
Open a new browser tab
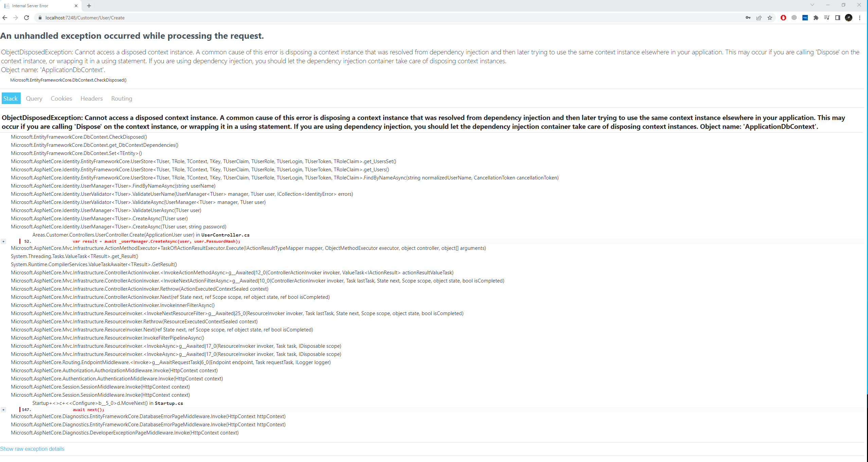(89, 6)
